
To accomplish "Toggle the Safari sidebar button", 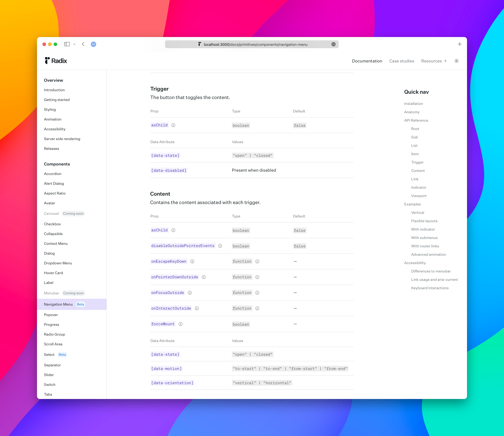I will click(67, 44).
